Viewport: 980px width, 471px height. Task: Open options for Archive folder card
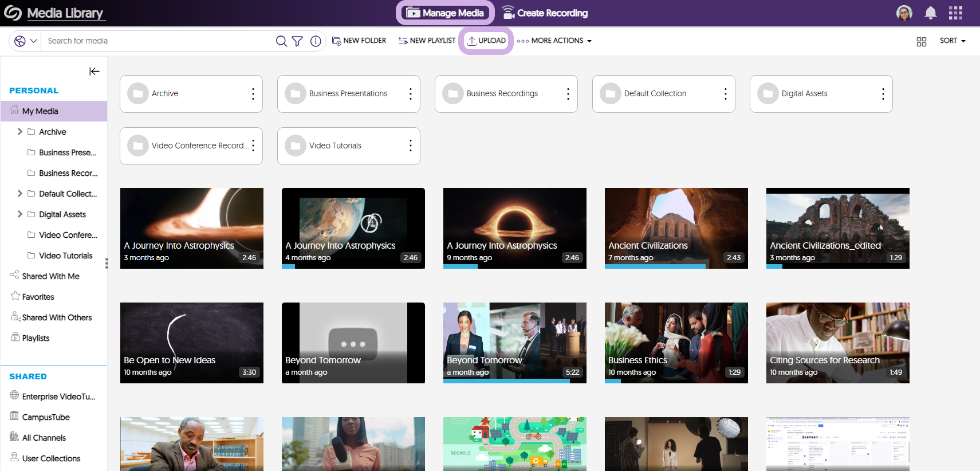pyautogui.click(x=253, y=94)
